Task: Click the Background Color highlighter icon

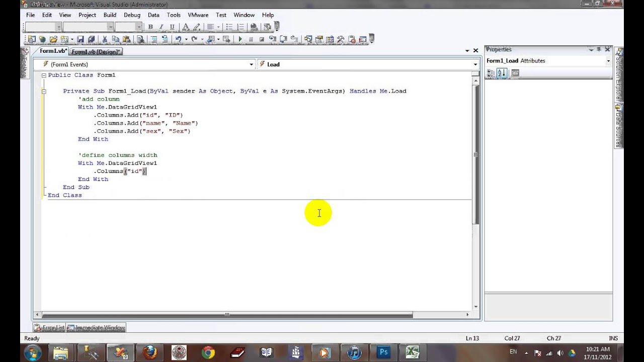Action: point(197,27)
